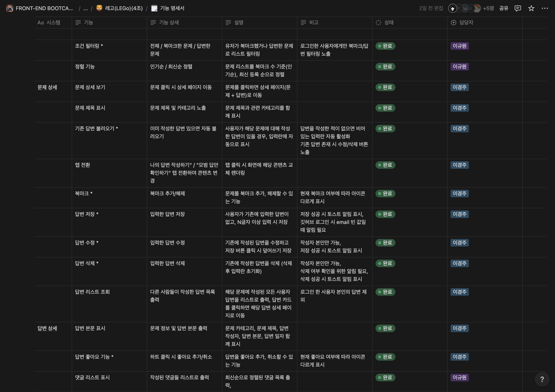
Task: Click the 공유 share button
Action: pos(504,8)
